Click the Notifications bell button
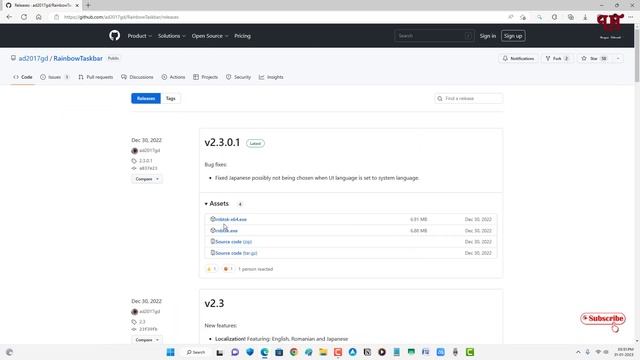This screenshot has height=360, width=640. (518, 58)
